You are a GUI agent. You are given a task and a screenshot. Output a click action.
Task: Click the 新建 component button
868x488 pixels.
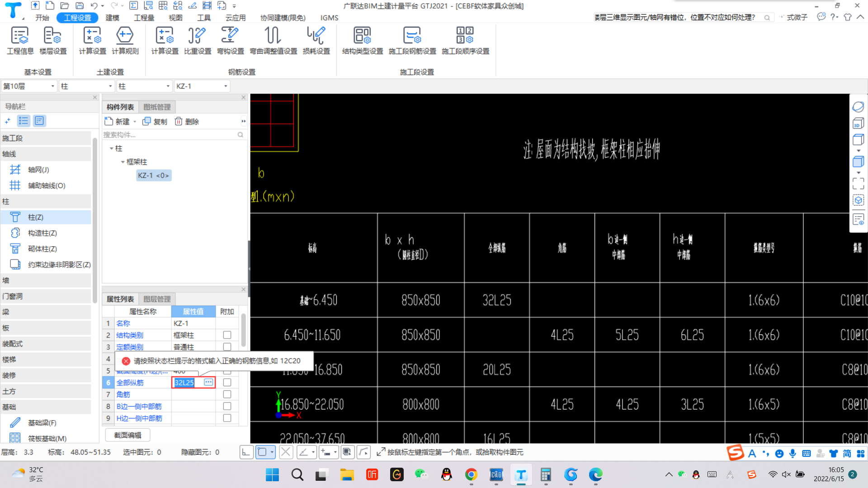(118, 122)
